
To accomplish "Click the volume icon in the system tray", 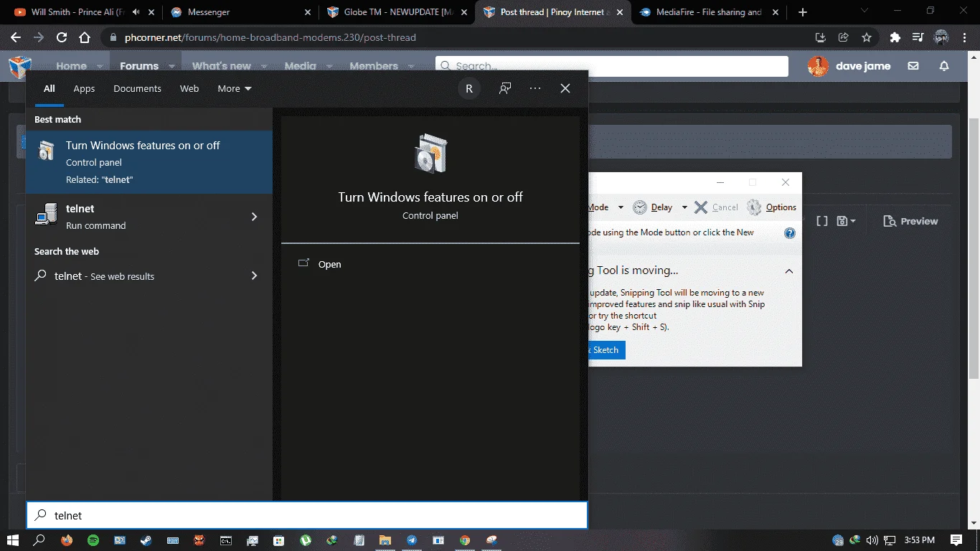I will [x=872, y=540].
